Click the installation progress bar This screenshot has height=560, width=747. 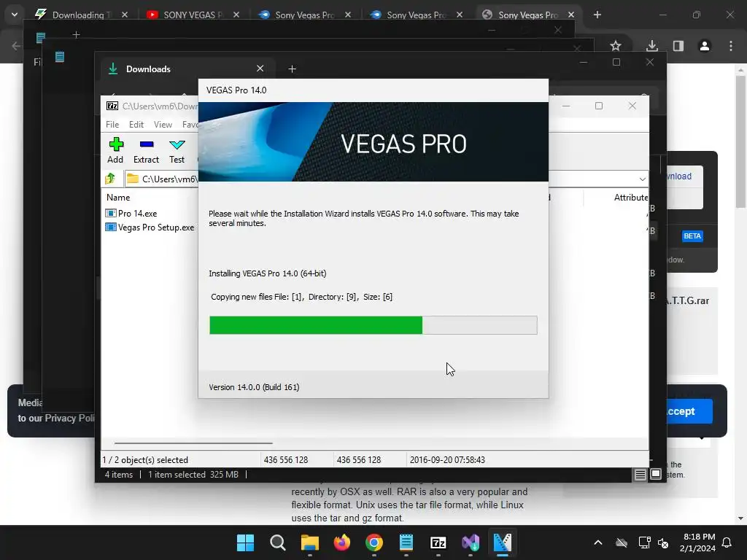click(373, 325)
